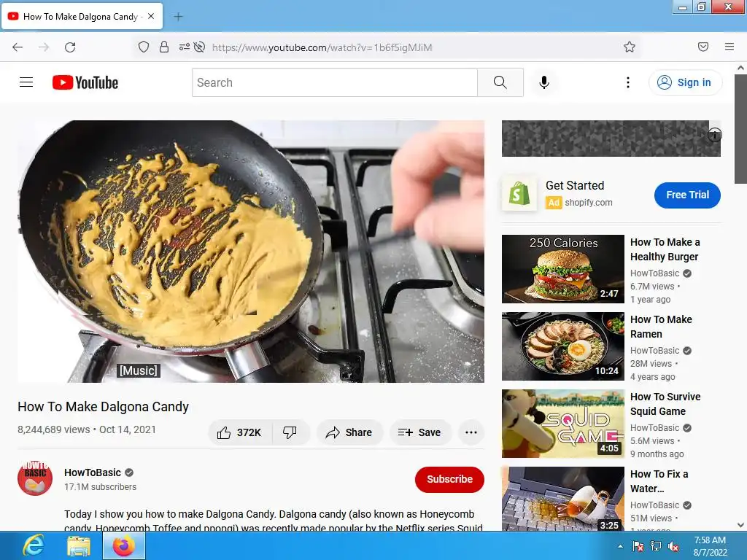Click Free Trial ad button
The height and width of the screenshot is (560, 747).
[687, 195]
